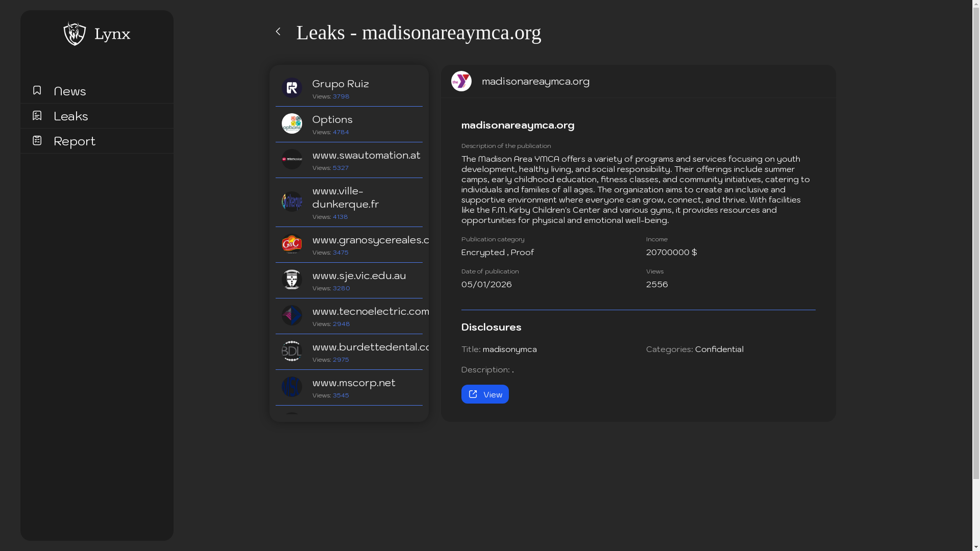Click the Leaks document icon

tap(37, 115)
